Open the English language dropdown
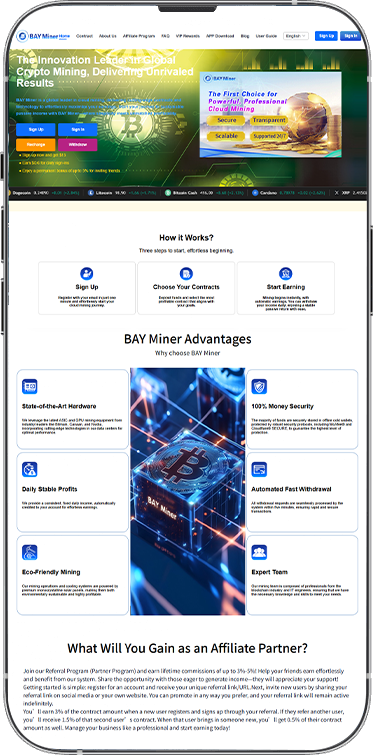 (296, 36)
